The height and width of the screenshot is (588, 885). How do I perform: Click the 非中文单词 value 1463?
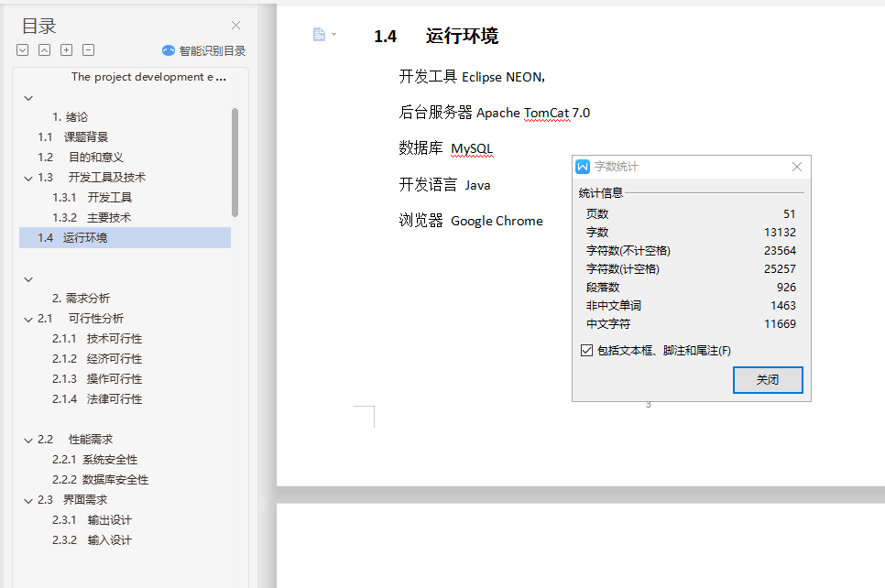(x=783, y=306)
